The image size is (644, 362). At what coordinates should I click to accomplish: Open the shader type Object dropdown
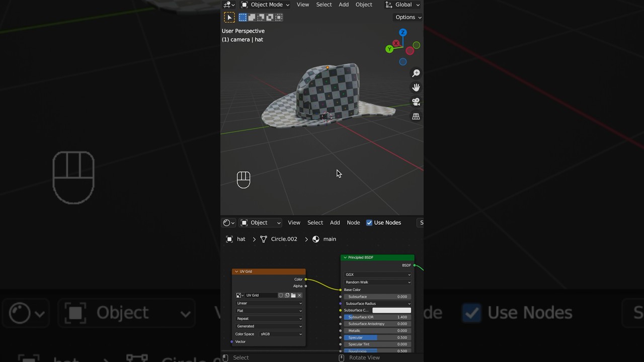[261, 223]
